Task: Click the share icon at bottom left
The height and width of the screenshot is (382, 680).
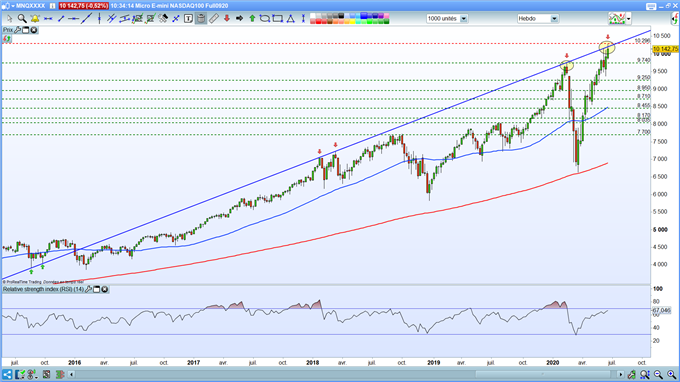Action: (x=7, y=374)
